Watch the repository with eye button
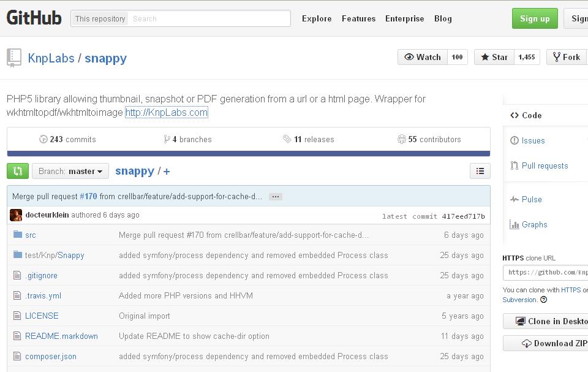The image size is (588, 372). pyautogui.click(x=422, y=57)
